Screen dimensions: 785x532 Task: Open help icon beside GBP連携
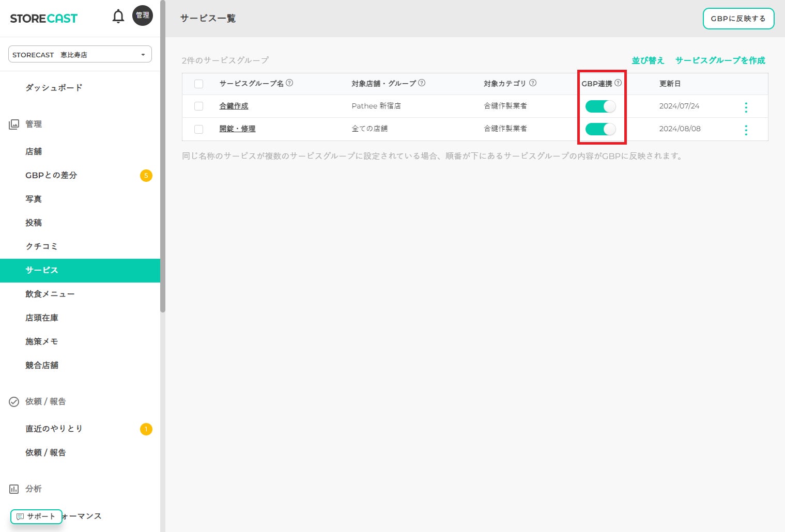(618, 83)
